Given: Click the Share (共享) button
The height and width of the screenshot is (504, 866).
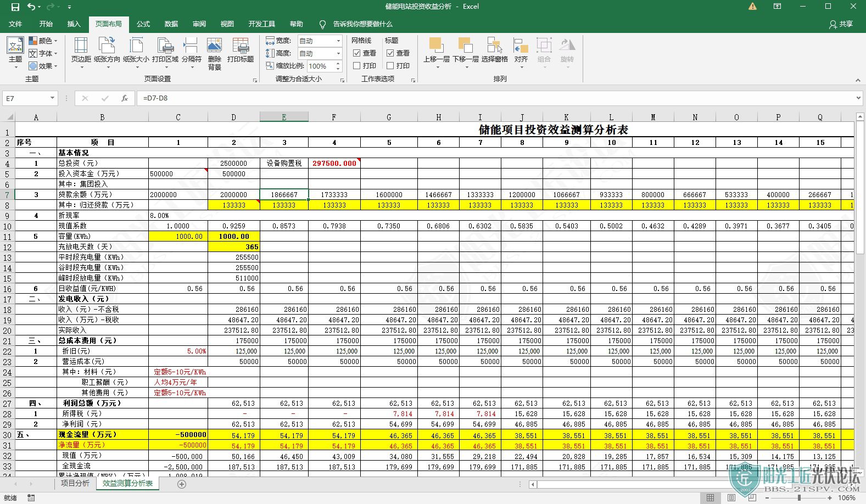Looking at the screenshot, I should (x=841, y=24).
